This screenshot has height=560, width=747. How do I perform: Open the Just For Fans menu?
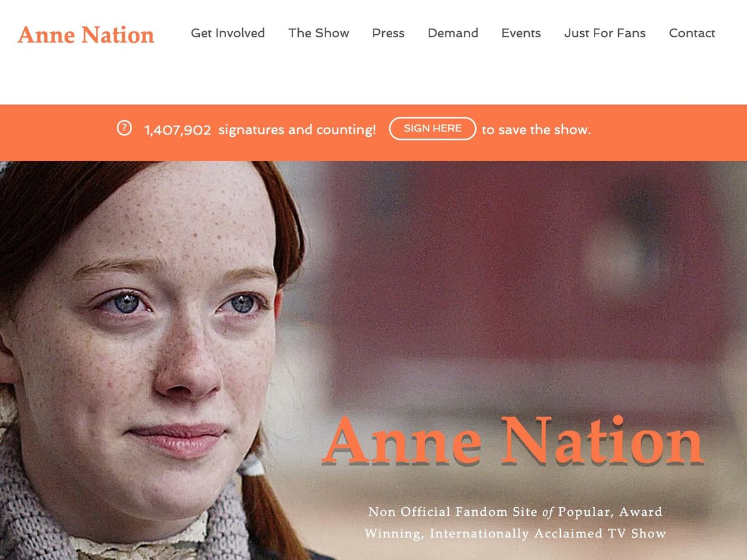[605, 33]
